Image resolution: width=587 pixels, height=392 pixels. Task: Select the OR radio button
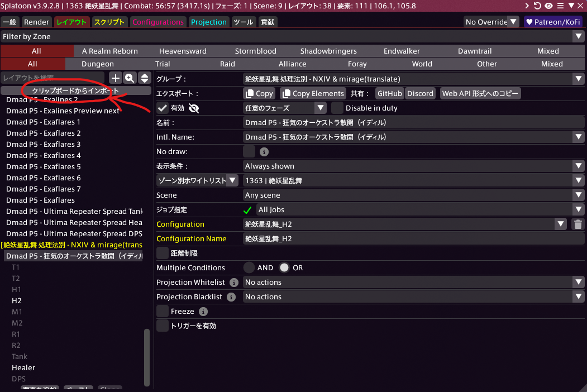[x=284, y=267]
